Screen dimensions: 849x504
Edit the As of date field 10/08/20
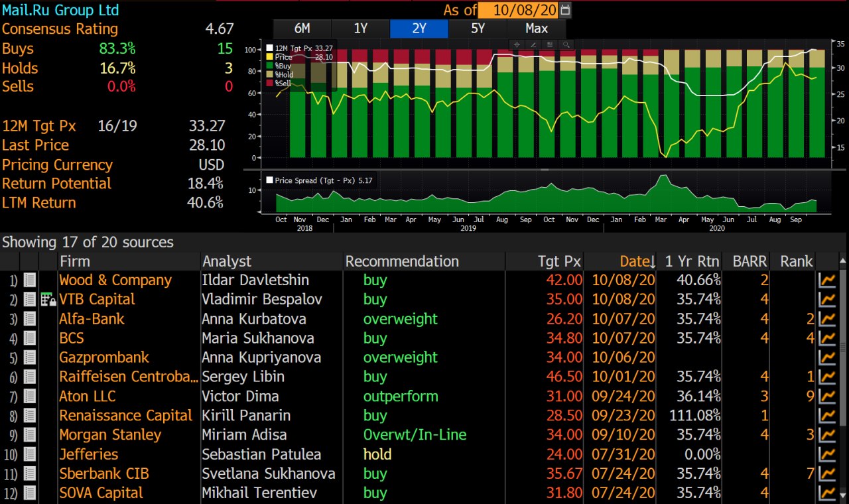[519, 10]
